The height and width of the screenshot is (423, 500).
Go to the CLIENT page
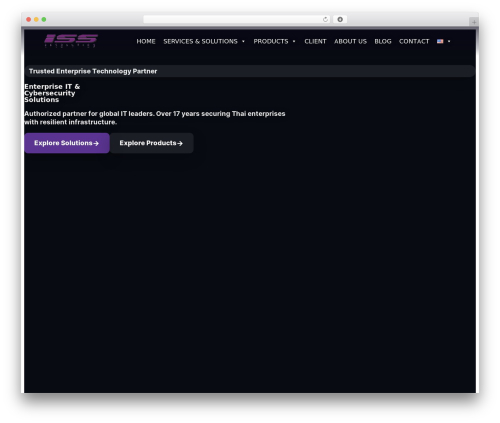(x=315, y=41)
